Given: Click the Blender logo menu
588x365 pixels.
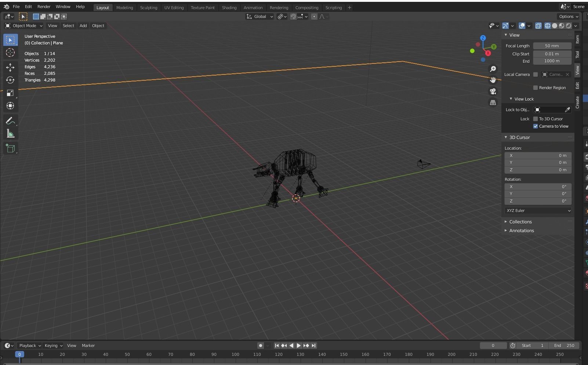Looking at the screenshot, I should [x=6, y=7].
